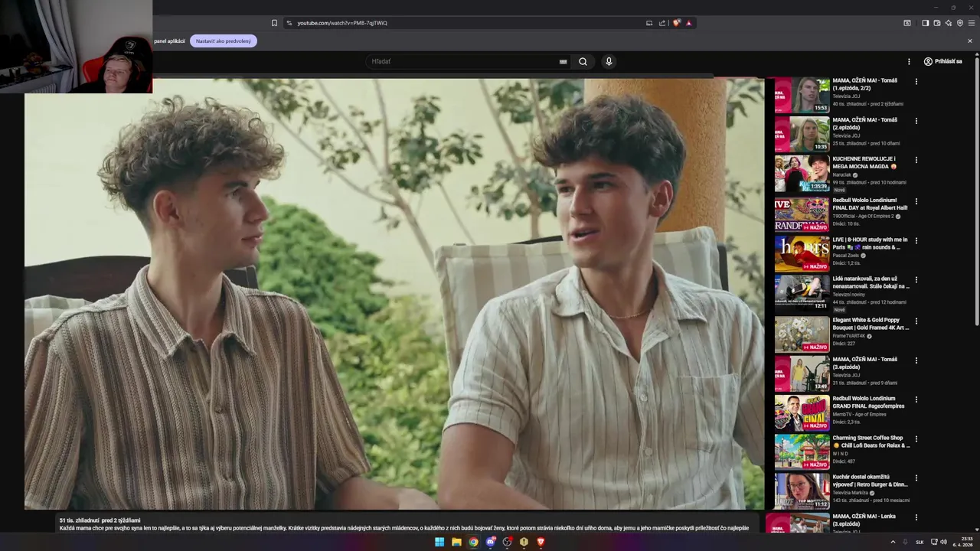Open the Brave VPN shield icon

click(959, 23)
